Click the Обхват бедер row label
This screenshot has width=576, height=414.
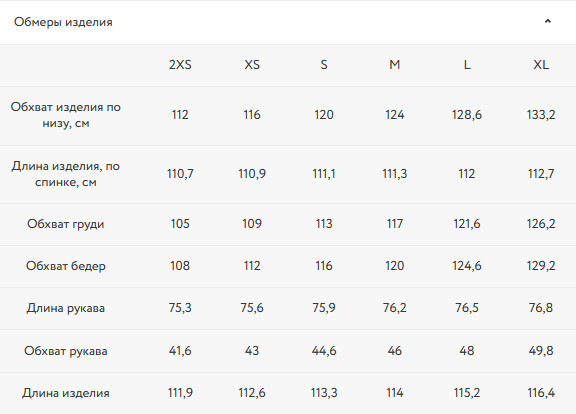tap(66, 266)
